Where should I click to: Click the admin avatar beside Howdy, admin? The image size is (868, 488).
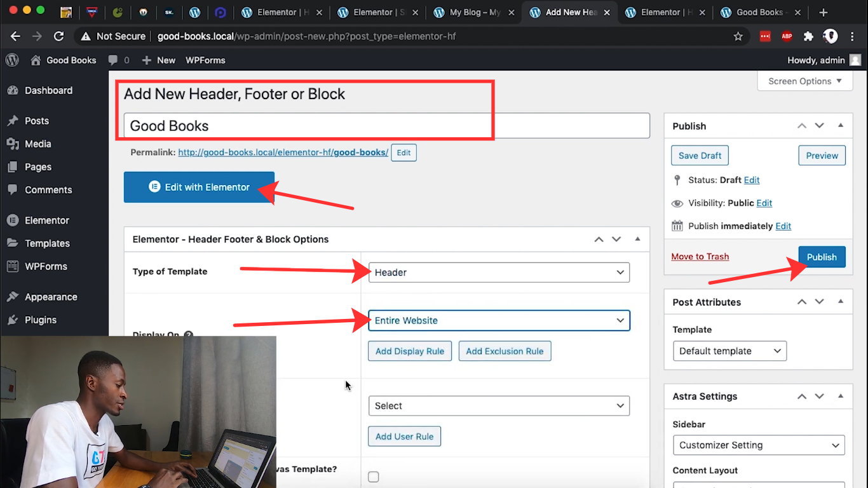pyautogui.click(x=855, y=60)
